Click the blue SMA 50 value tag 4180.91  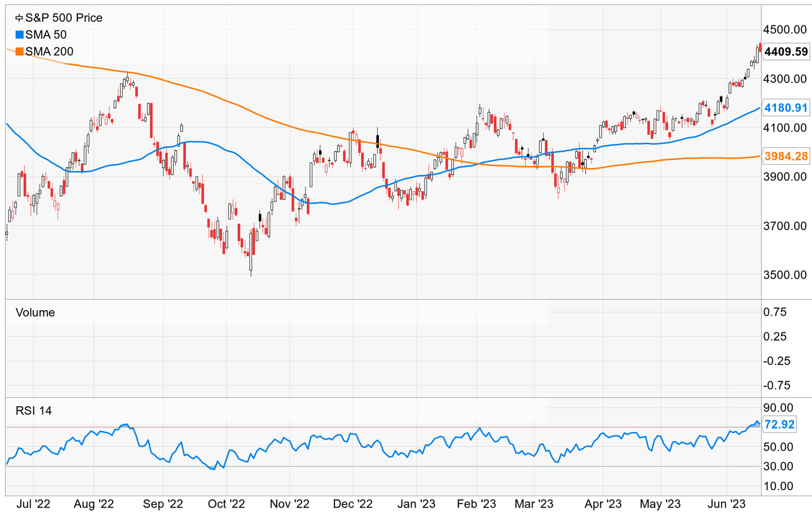point(786,108)
